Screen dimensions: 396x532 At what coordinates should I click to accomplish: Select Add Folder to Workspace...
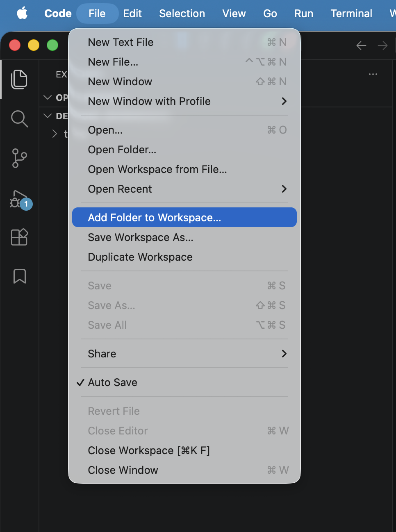pyautogui.click(x=184, y=217)
